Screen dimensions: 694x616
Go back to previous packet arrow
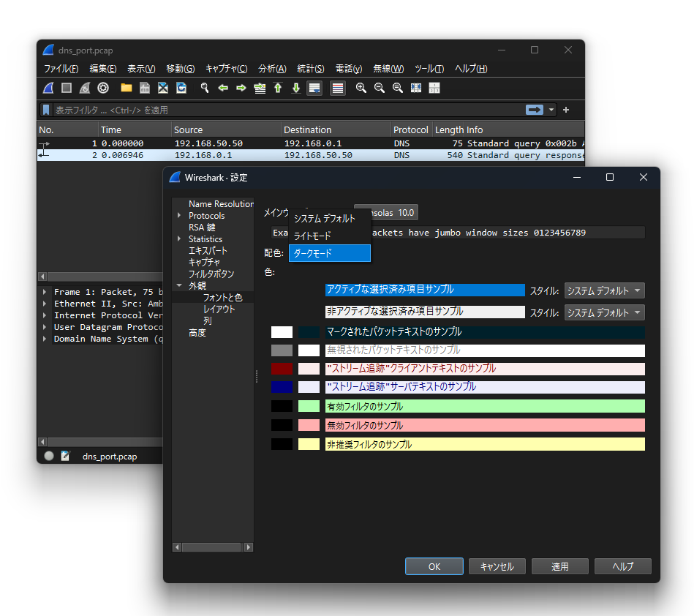pyautogui.click(x=223, y=88)
